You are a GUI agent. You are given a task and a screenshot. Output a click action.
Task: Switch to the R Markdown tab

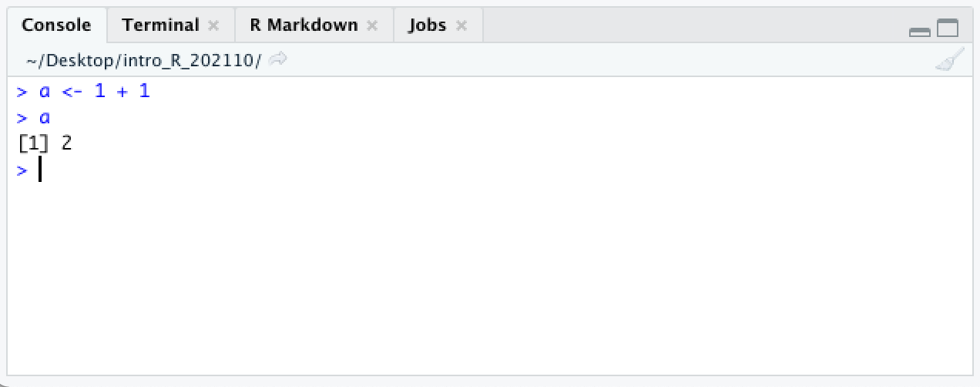tap(304, 25)
